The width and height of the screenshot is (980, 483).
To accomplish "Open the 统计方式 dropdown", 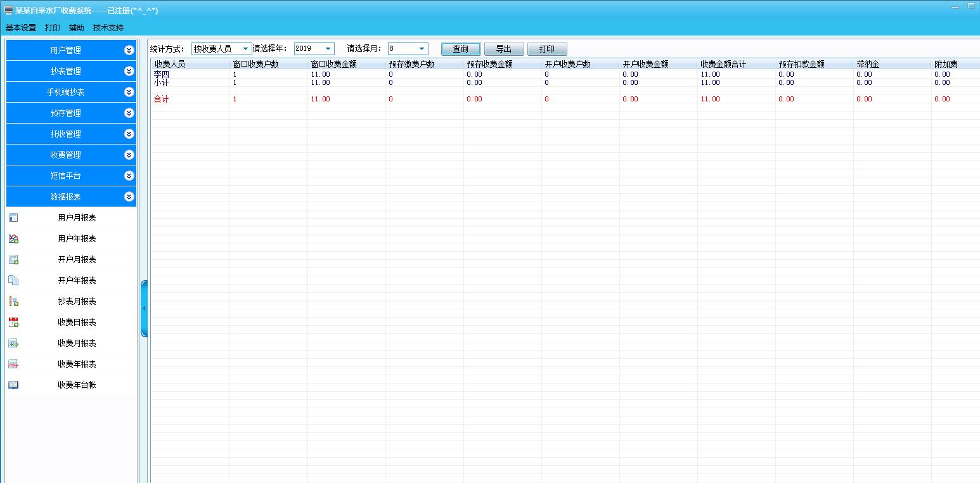I will pos(221,49).
